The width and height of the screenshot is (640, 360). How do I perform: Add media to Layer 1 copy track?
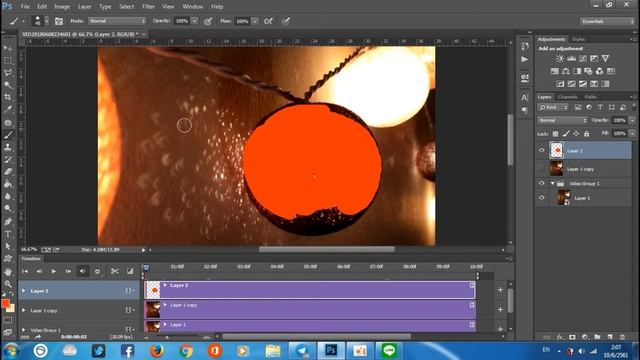click(500, 309)
